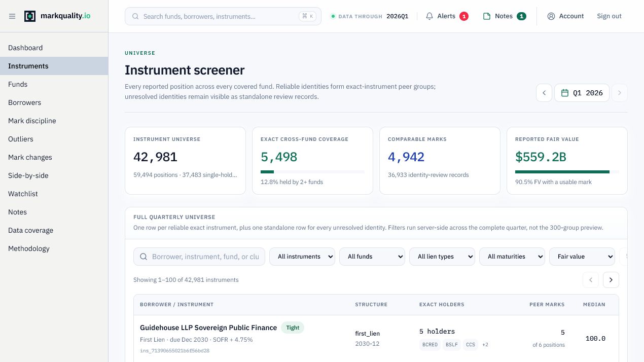This screenshot has height=362, width=644.
Task: Click 'Showing 1–100 of 42,981 instruments' text
Action: pyautogui.click(x=186, y=280)
